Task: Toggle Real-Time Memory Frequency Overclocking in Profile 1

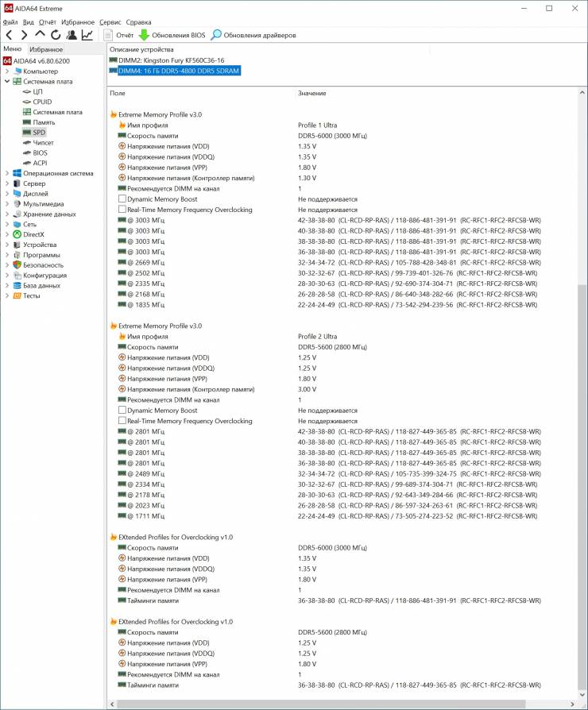Action: point(122,209)
